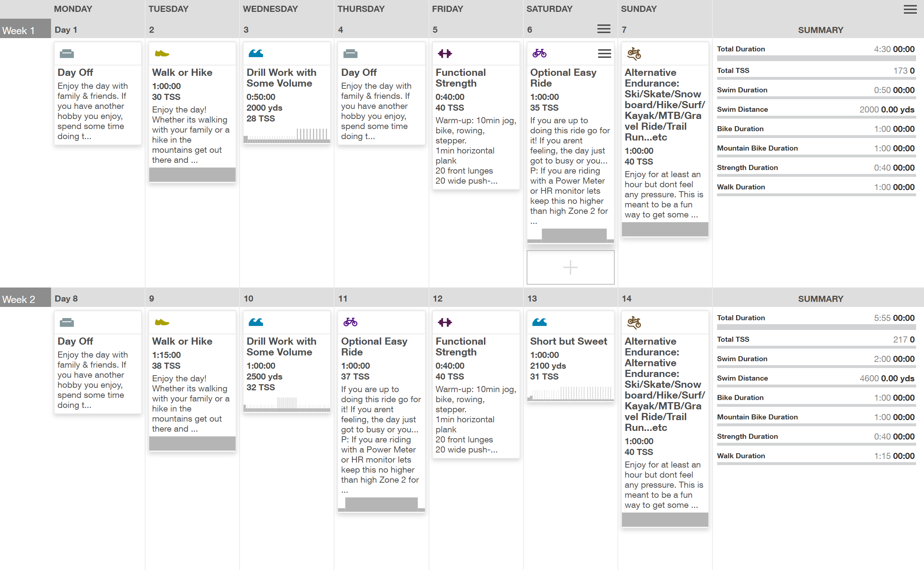The image size is (924, 570).
Task: Open the Functional Strength workout on Day 12
Action: (x=461, y=346)
